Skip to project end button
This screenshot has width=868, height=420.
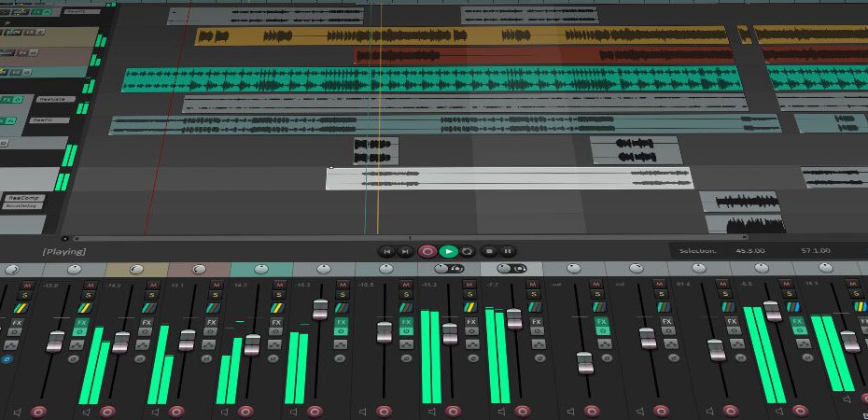(405, 251)
